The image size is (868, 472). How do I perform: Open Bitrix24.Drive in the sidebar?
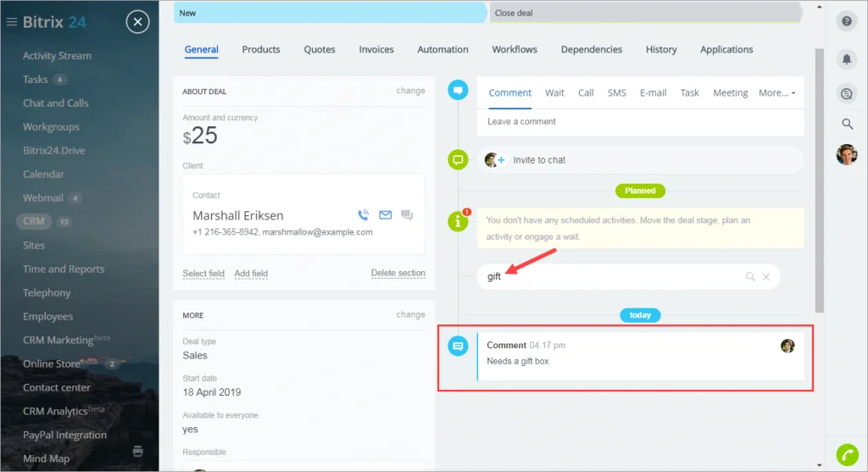53,151
